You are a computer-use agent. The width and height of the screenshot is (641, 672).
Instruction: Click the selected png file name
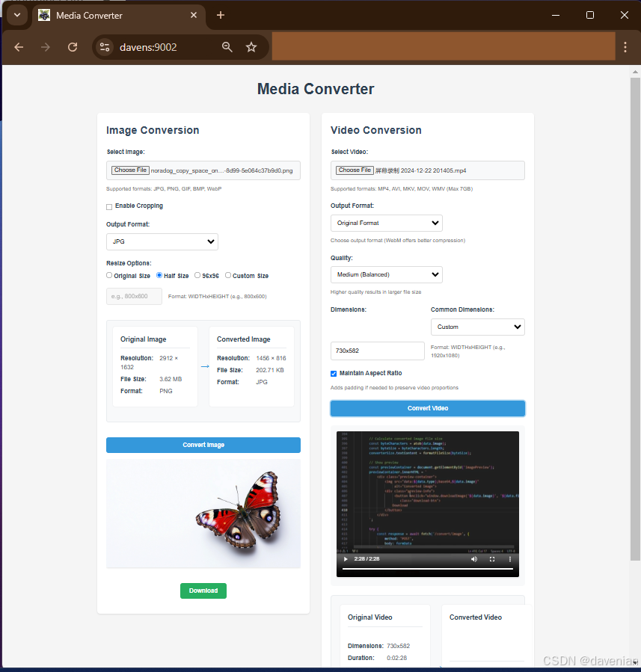pos(221,170)
